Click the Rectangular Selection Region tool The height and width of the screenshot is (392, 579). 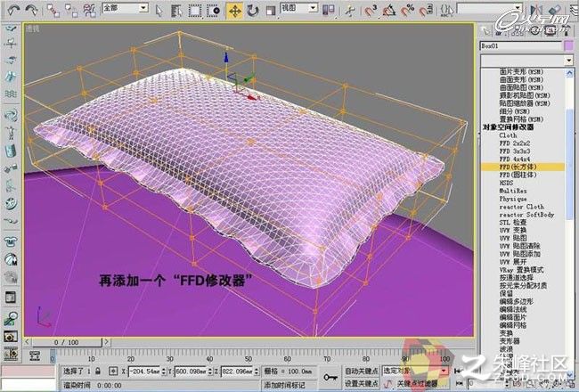click(x=195, y=11)
